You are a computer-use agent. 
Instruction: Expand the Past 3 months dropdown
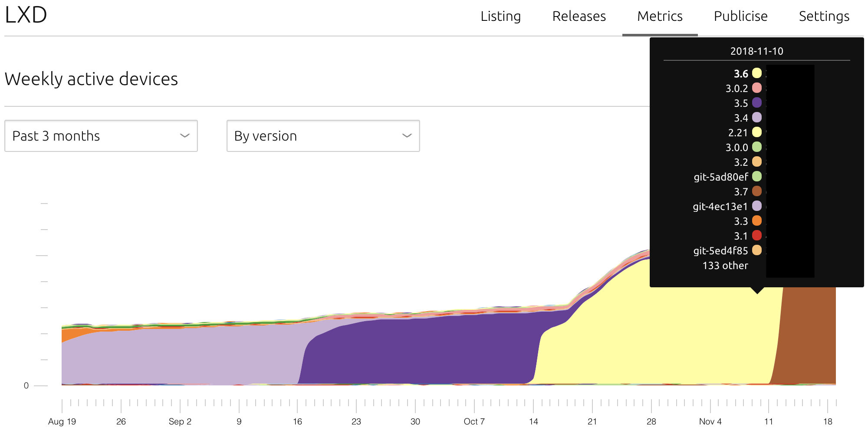(101, 136)
